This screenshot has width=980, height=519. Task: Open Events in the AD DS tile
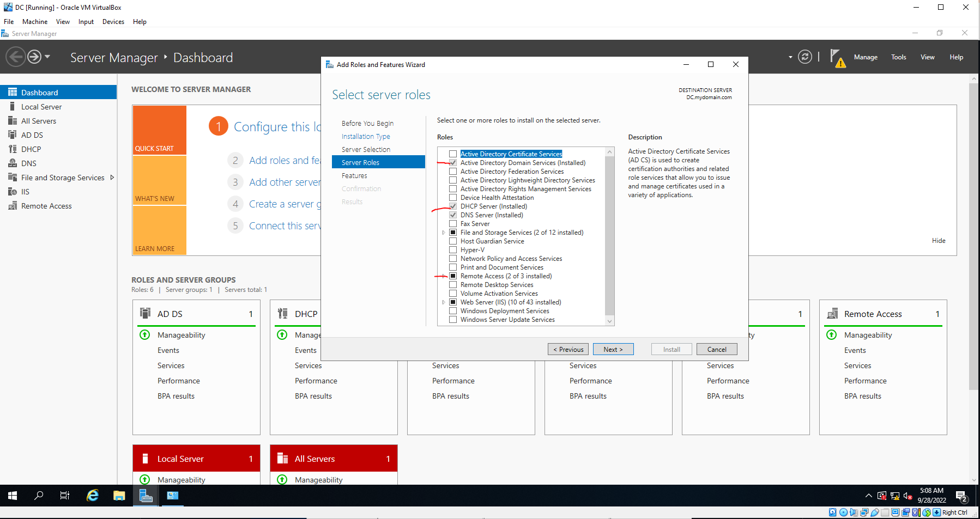pos(168,351)
